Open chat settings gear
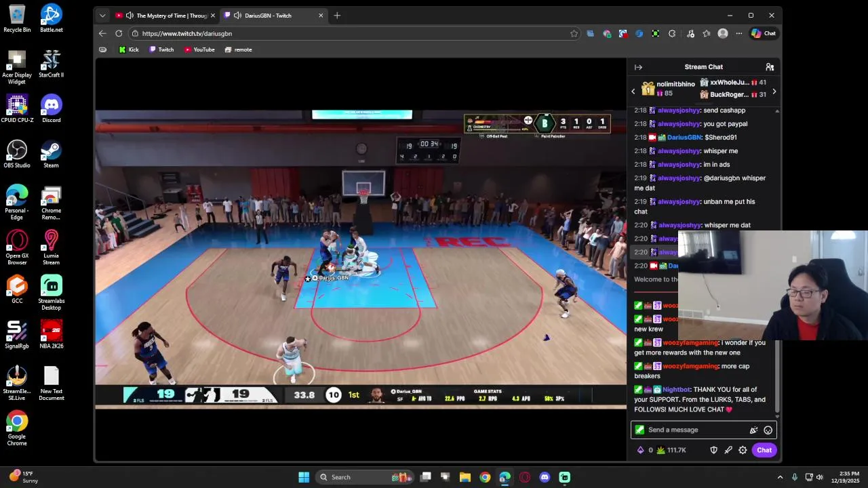The height and width of the screenshot is (488, 868). click(x=743, y=450)
